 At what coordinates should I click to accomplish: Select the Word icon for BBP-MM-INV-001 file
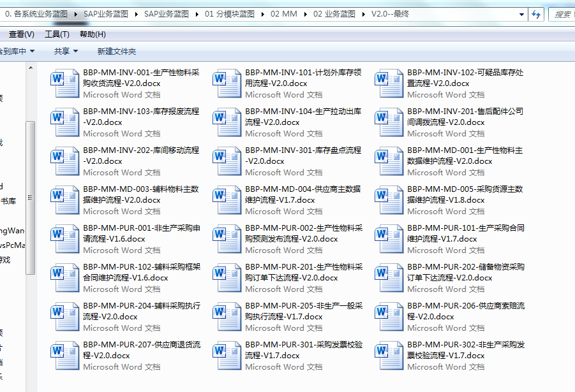64,83
